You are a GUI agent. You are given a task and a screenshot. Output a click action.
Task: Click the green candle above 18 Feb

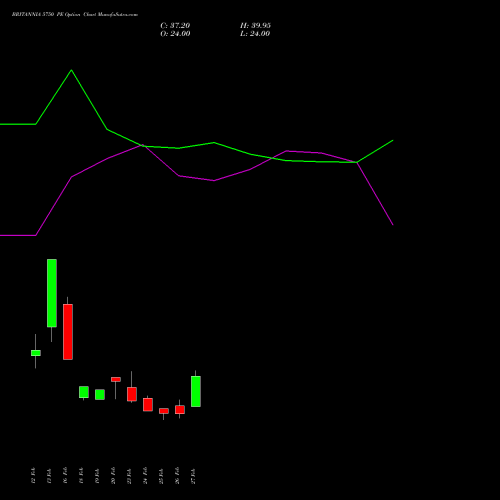84,392
